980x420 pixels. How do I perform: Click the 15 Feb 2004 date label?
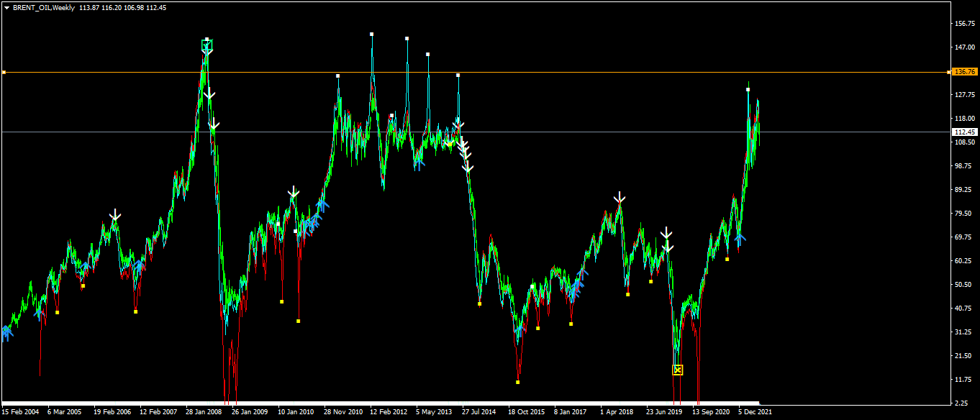tap(20, 412)
